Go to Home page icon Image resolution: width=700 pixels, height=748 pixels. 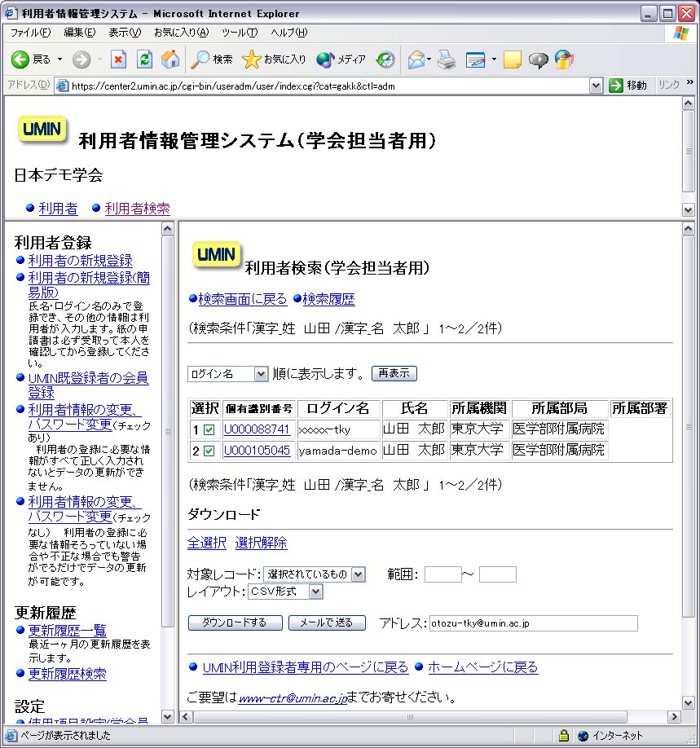170,59
